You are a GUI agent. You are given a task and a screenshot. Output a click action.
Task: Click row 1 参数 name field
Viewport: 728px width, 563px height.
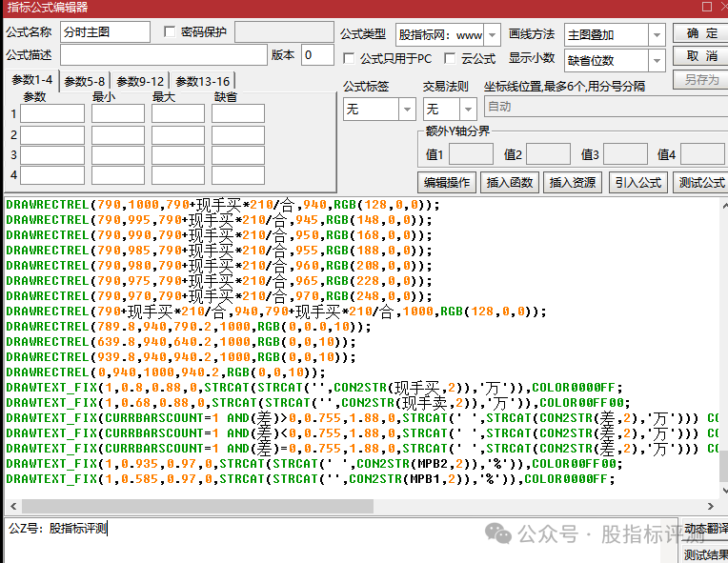coord(52,113)
